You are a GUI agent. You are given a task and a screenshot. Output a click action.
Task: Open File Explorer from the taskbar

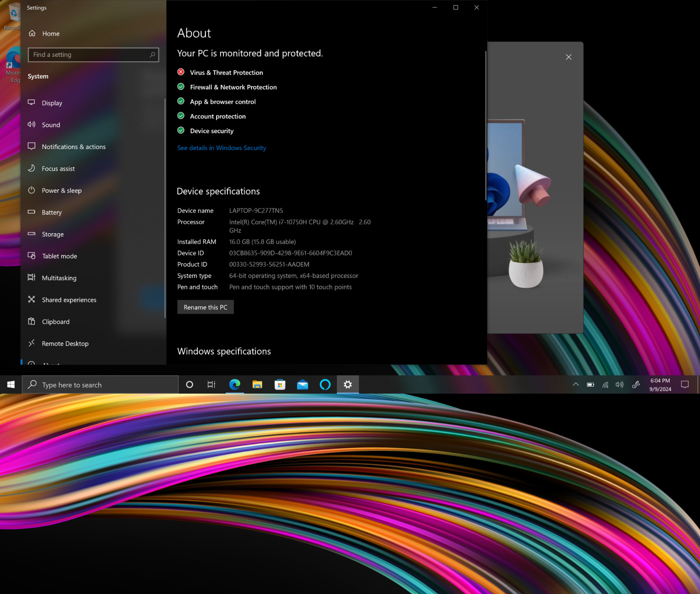click(257, 384)
